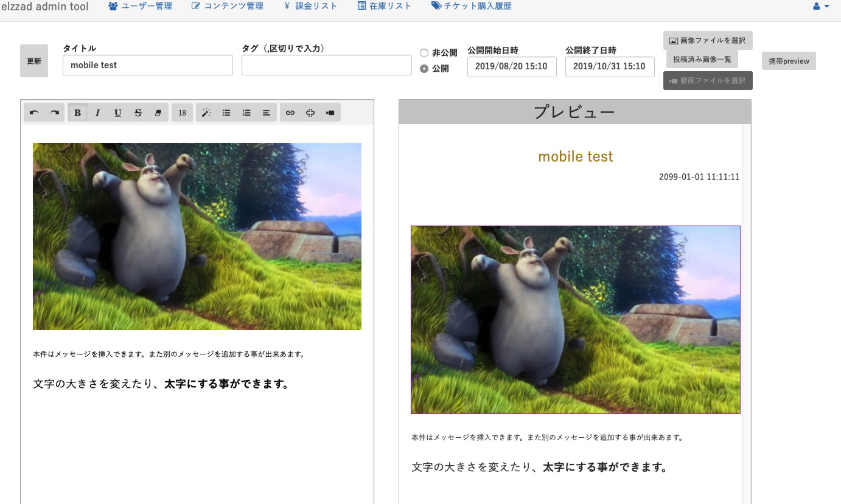
Task: Edit the 公開開始日時 date field
Action: tap(512, 66)
